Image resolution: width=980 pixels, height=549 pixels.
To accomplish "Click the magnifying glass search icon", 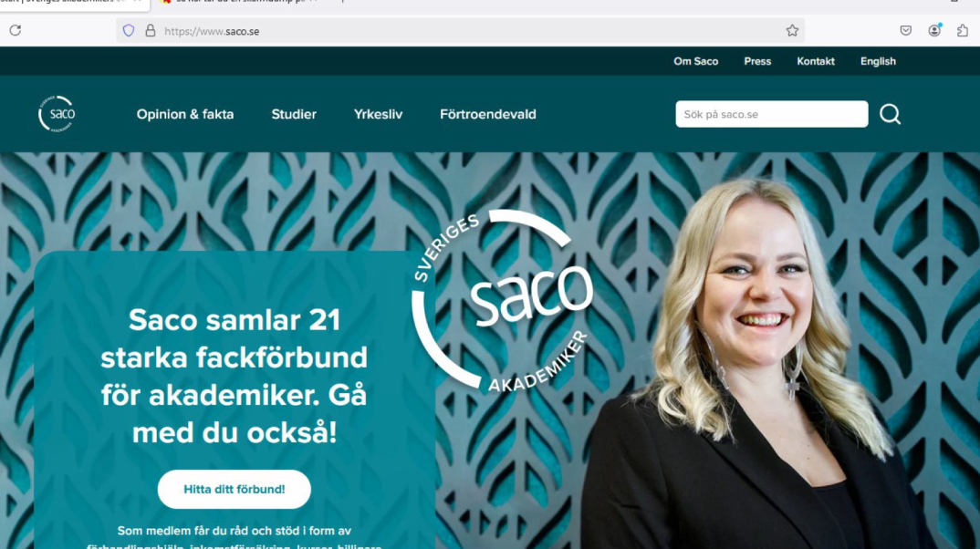I will pyautogui.click(x=890, y=114).
